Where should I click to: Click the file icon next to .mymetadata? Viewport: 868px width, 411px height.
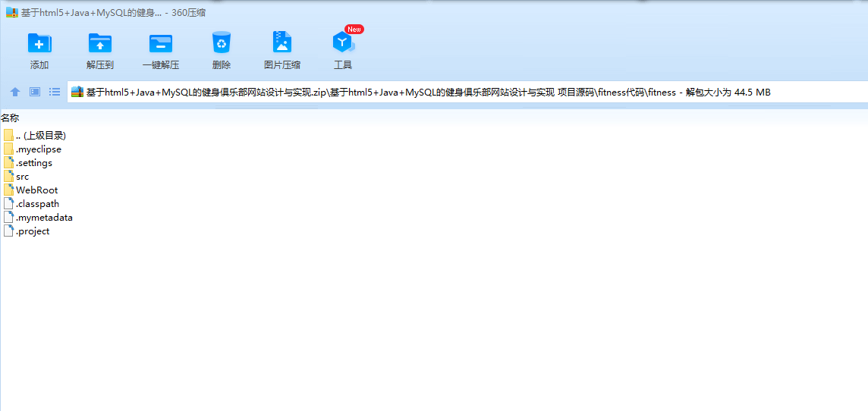[8, 218]
